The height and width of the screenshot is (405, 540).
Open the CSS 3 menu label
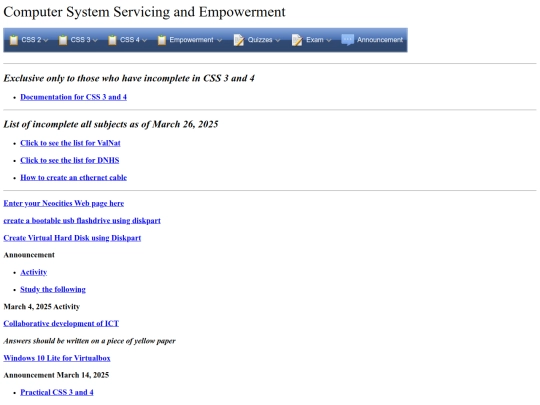tap(81, 40)
